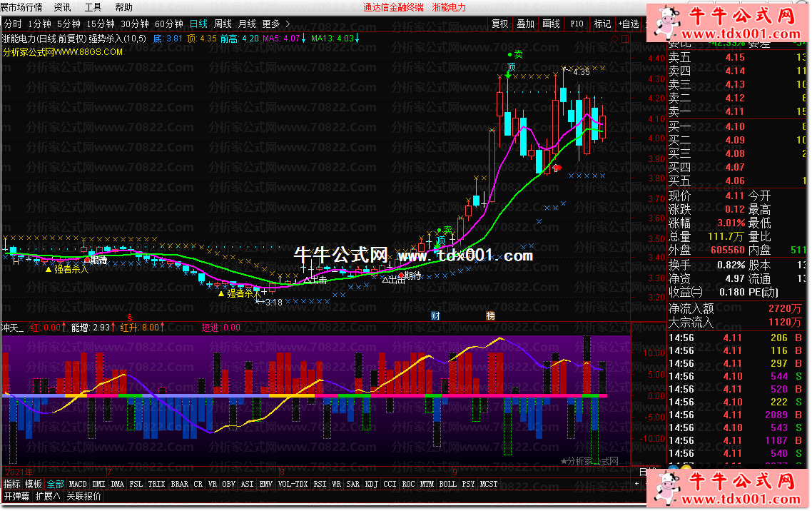
Task: Select the 月线 monthly chart tab
Action: pyautogui.click(x=247, y=24)
